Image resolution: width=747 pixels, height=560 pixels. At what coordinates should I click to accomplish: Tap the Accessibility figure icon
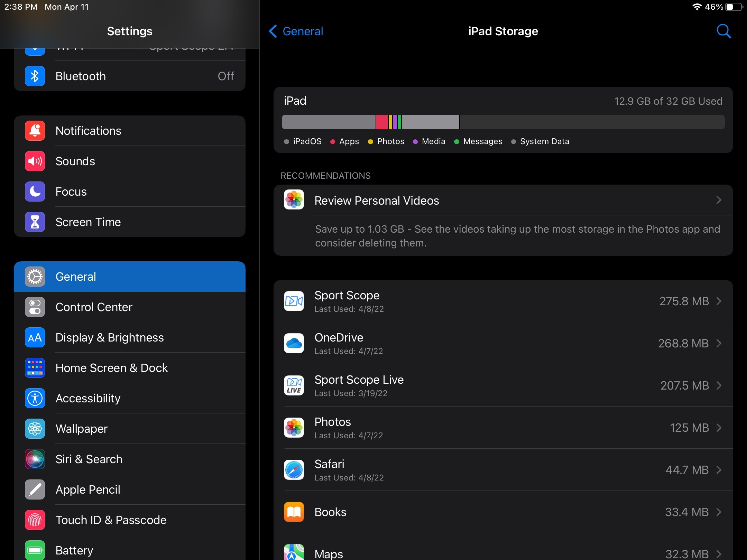click(x=35, y=398)
